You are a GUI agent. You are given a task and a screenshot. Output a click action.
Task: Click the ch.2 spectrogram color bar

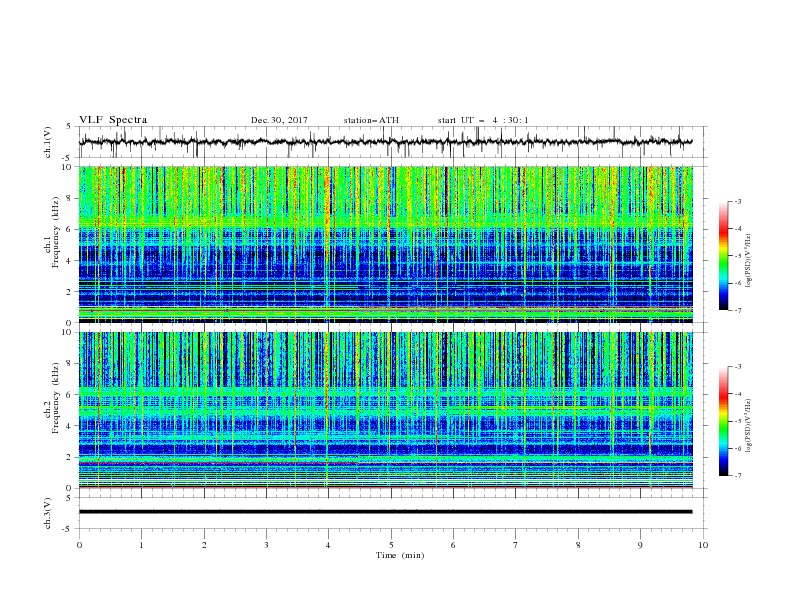[x=724, y=421]
